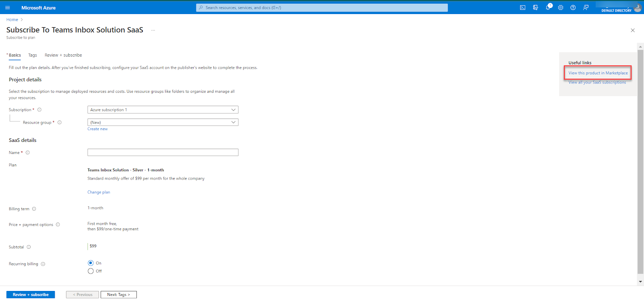Viewport: 644px width, 303px height.
Task: Open the notifications bell
Action: tap(548, 8)
